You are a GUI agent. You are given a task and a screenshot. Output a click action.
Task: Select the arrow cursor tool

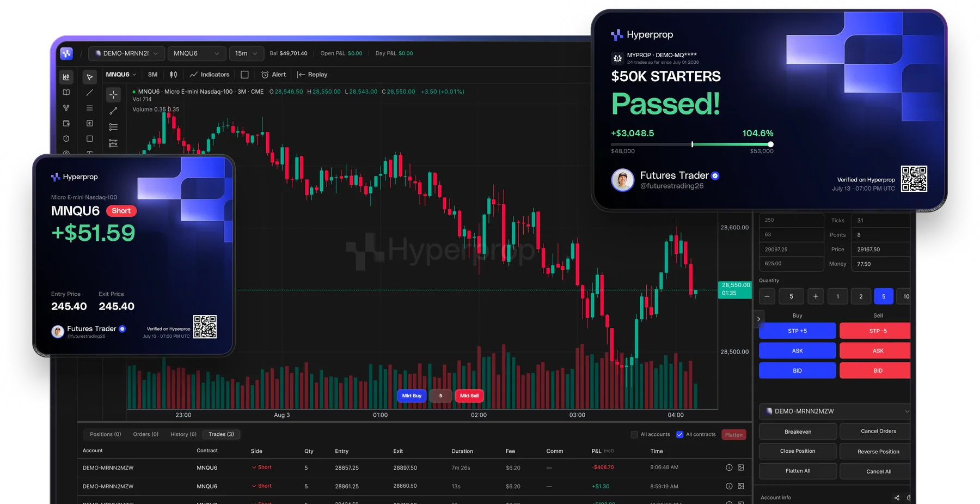pos(90,77)
